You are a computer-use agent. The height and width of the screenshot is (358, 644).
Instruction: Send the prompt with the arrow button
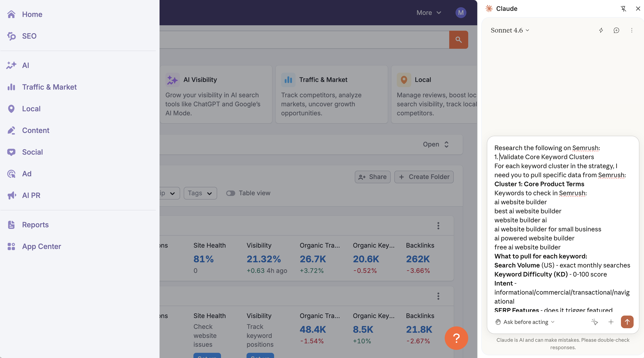(x=627, y=322)
